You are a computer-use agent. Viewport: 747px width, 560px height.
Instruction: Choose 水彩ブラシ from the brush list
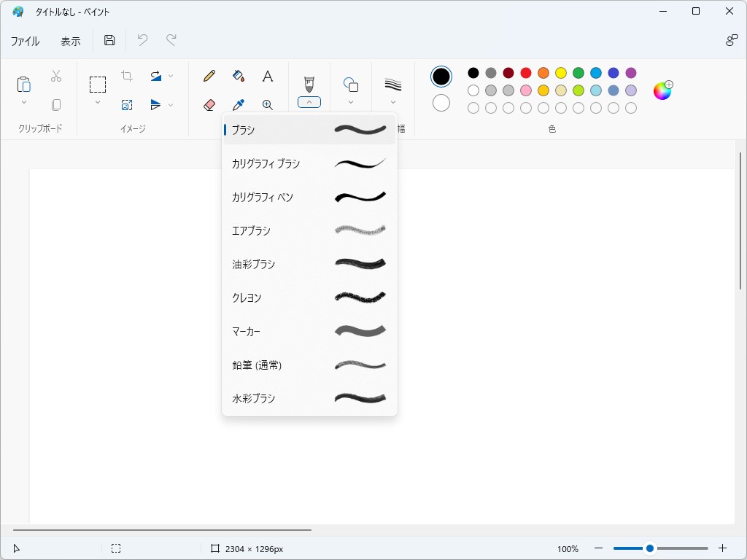click(309, 398)
